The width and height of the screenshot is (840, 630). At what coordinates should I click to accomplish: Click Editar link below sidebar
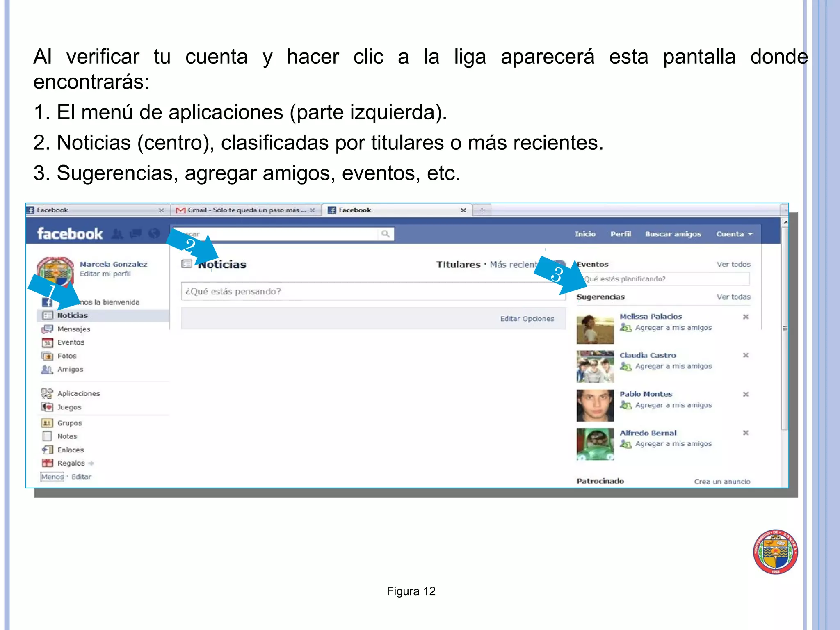pos(81,477)
